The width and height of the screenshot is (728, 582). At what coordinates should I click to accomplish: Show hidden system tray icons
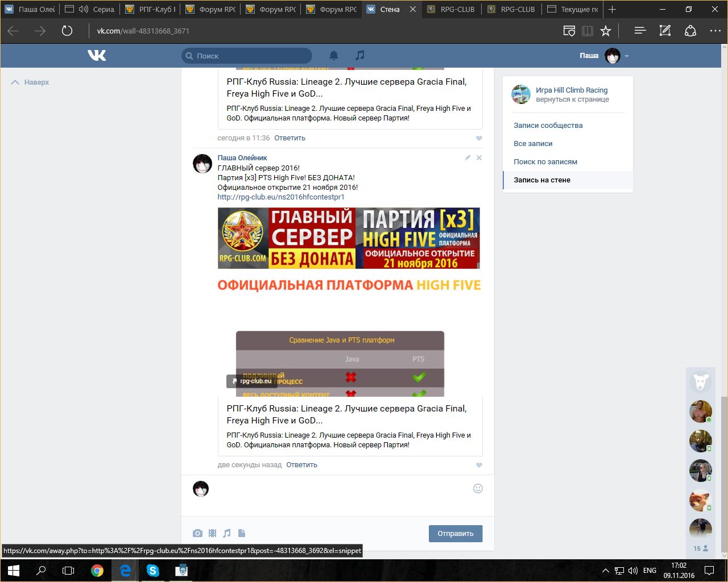tap(605, 571)
